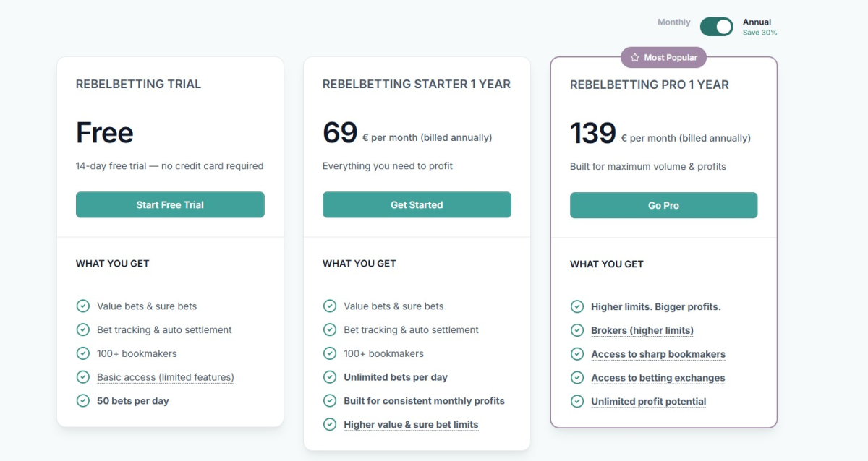The image size is (868, 461).
Task: Toggle the Monthly/Annual billing switch
Action: (717, 27)
